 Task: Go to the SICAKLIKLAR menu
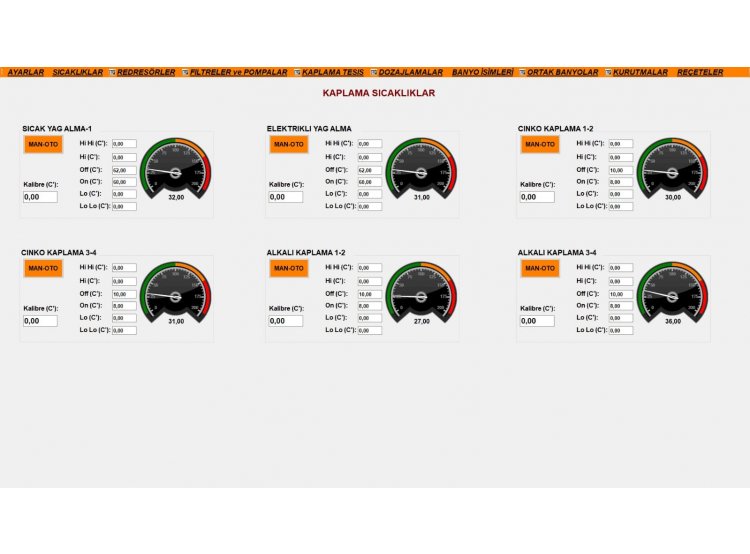click(x=78, y=73)
